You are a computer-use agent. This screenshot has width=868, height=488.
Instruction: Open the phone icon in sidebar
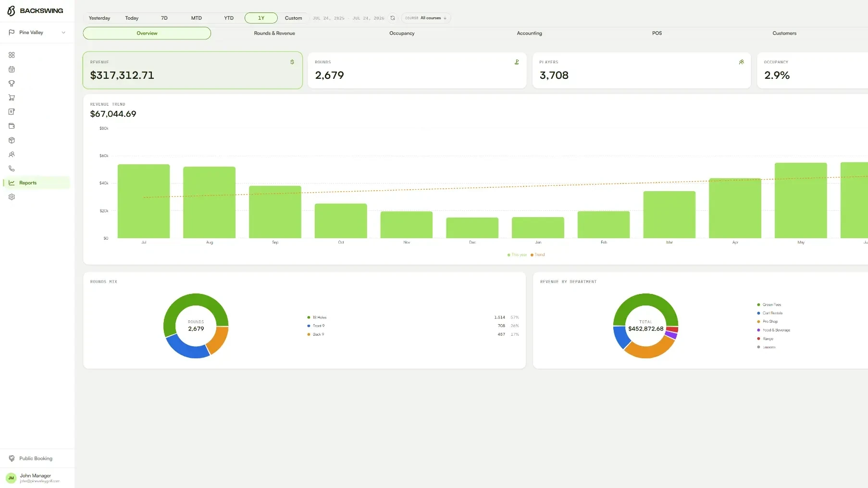tap(12, 169)
